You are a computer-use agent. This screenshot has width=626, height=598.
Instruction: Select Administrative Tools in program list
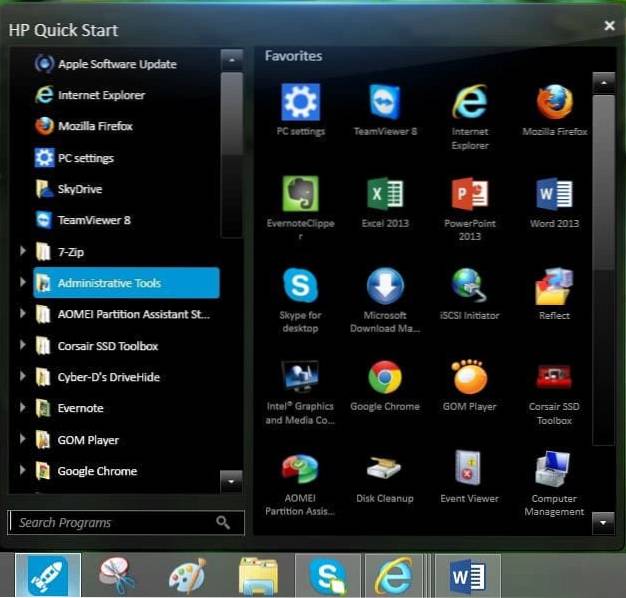pyautogui.click(x=126, y=283)
